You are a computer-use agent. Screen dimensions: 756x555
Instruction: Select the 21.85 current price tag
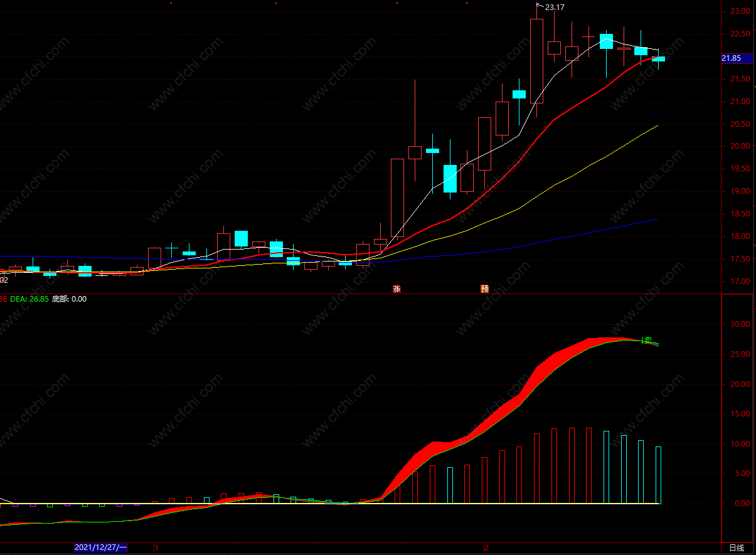pos(738,58)
